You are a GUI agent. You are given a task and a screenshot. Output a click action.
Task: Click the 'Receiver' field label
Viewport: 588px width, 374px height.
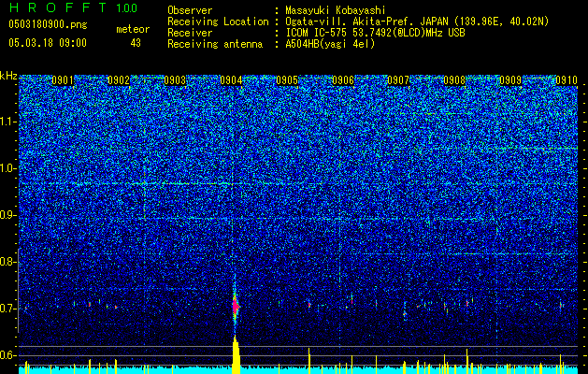click(190, 33)
